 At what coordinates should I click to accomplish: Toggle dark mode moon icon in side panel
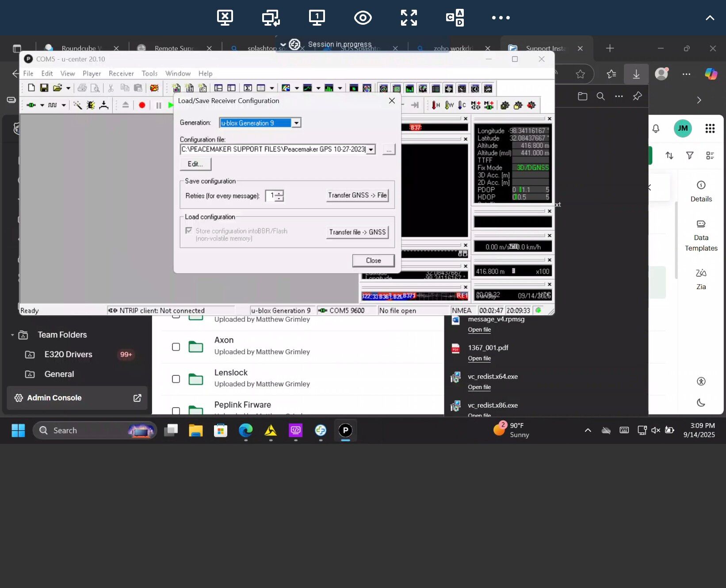point(701,403)
